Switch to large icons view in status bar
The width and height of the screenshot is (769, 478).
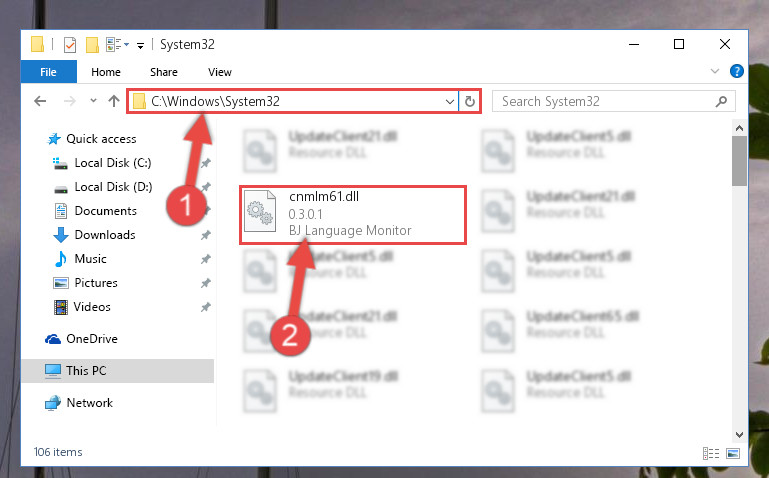pos(733,453)
